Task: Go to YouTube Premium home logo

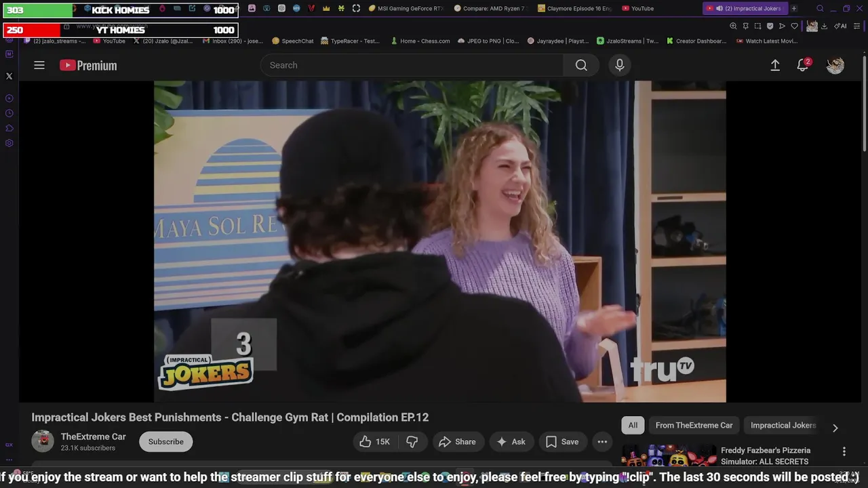Action: pos(88,65)
